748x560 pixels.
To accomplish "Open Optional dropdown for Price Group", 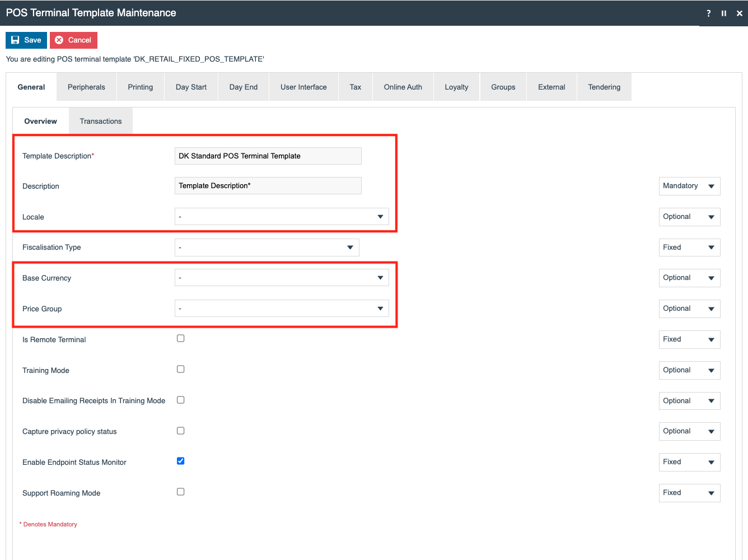I will tap(690, 309).
